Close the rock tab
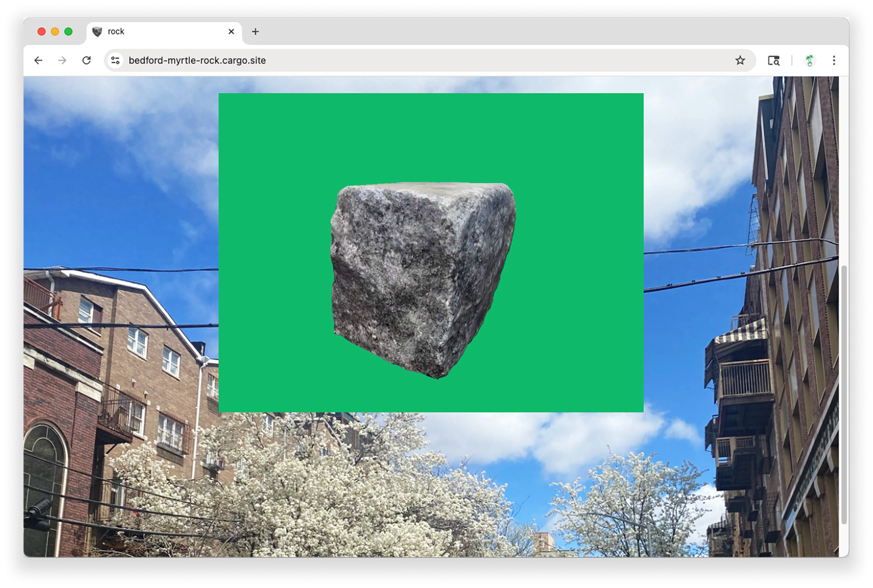This screenshot has width=873, height=588. coord(231,32)
